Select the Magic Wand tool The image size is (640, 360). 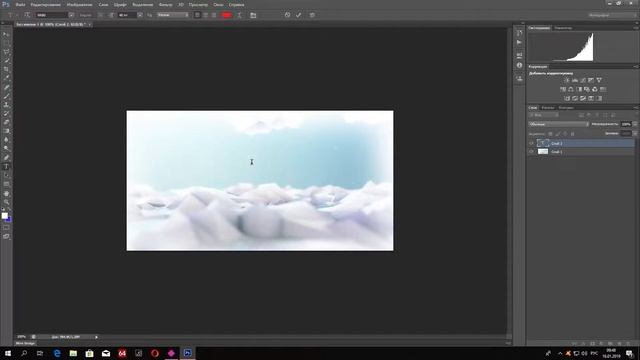point(6,61)
